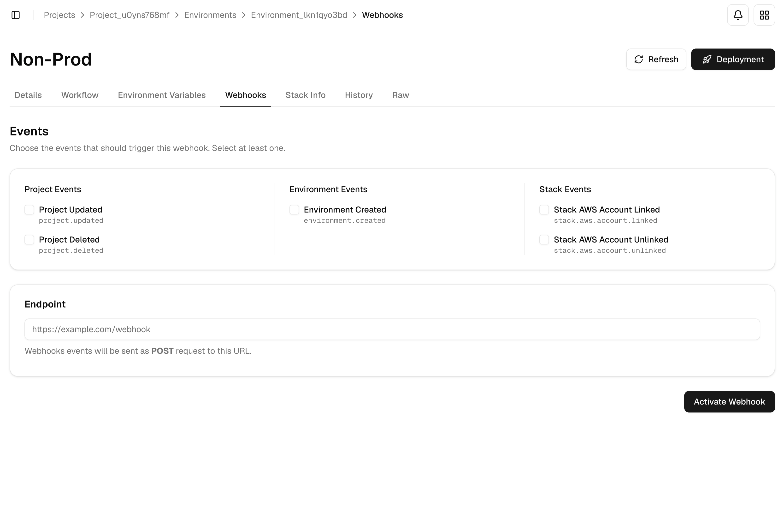Click the Webhooks breadcrumb text
Viewport: 784px width, 532px height.
click(382, 15)
